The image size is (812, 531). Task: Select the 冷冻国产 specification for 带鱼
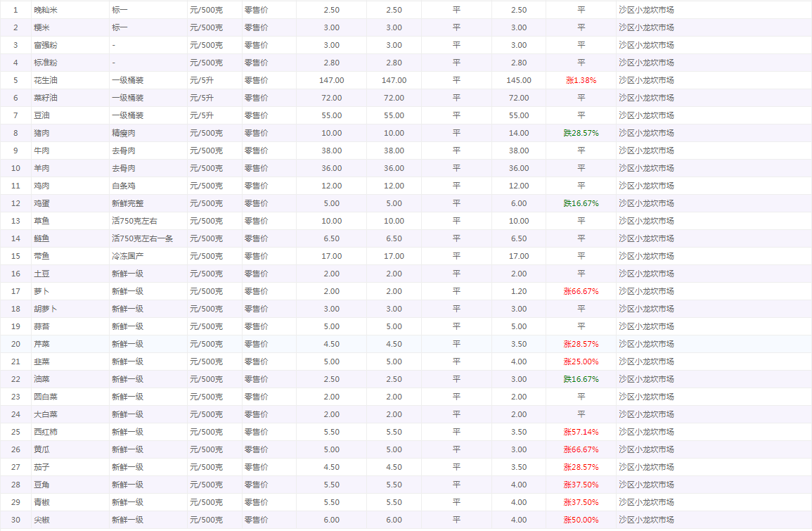click(128, 256)
